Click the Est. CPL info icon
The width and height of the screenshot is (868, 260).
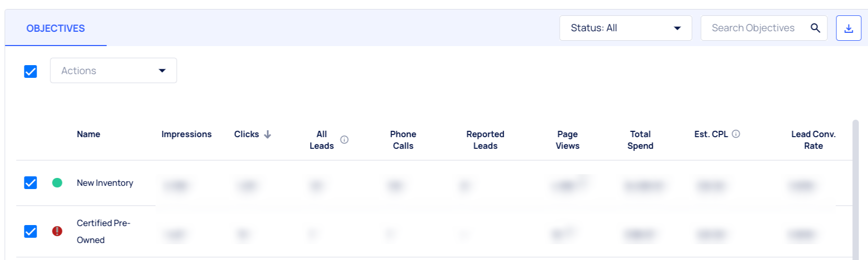736,134
